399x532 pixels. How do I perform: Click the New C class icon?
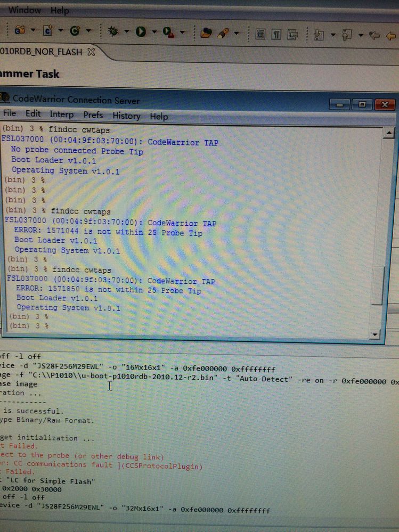pyautogui.click(x=75, y=31)
